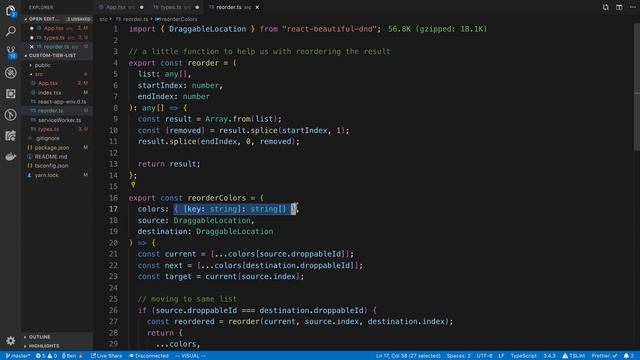Click the DraggableLocation type on line 18
The height and width of the screenshot is (360, 640).
pos(212,220)
